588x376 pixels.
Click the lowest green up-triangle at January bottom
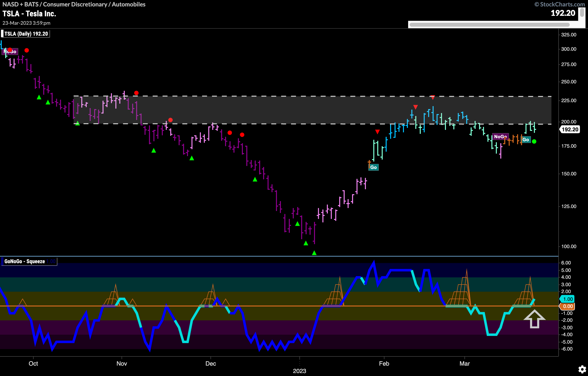click(x=314, y=253)
